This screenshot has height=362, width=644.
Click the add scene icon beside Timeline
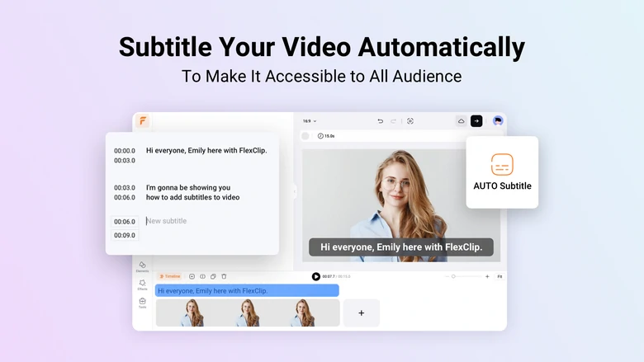tap(192, 276)
